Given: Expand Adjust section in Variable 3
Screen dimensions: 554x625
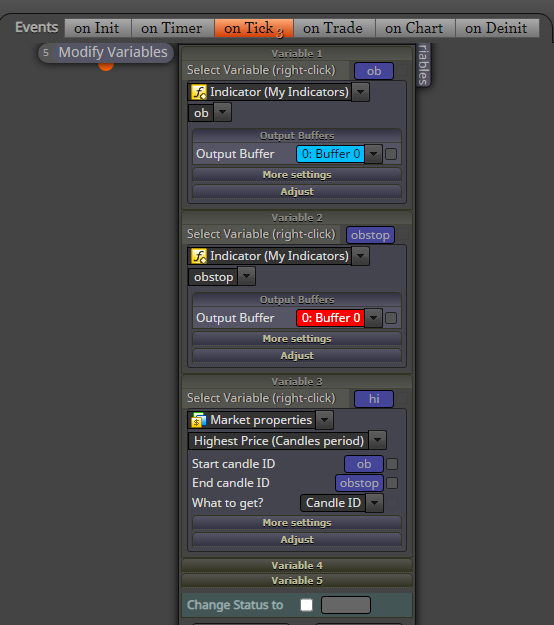Looking at the screenshot, I should (x=297, y=540).
